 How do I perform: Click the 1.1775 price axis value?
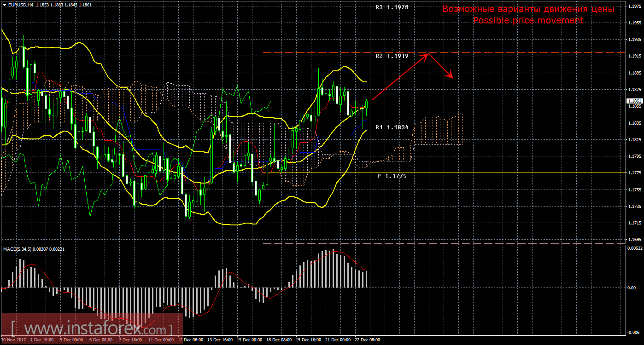(634, 173)
